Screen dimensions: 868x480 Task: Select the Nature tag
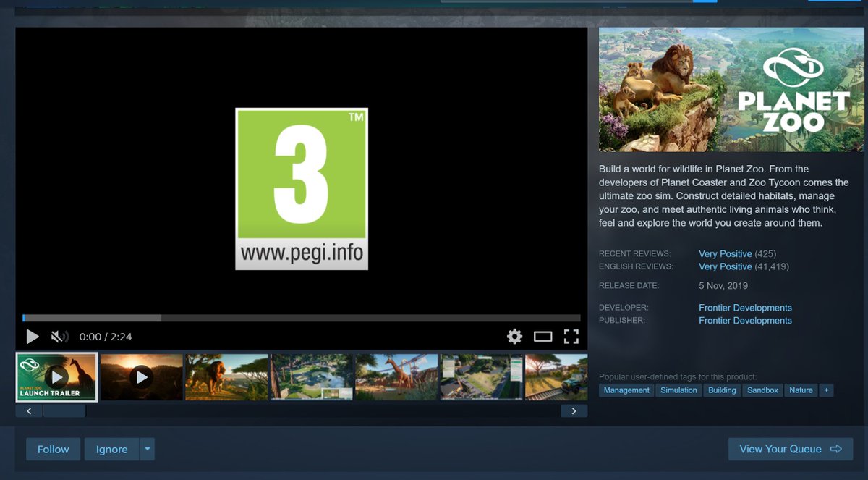[x=801, y=390]
